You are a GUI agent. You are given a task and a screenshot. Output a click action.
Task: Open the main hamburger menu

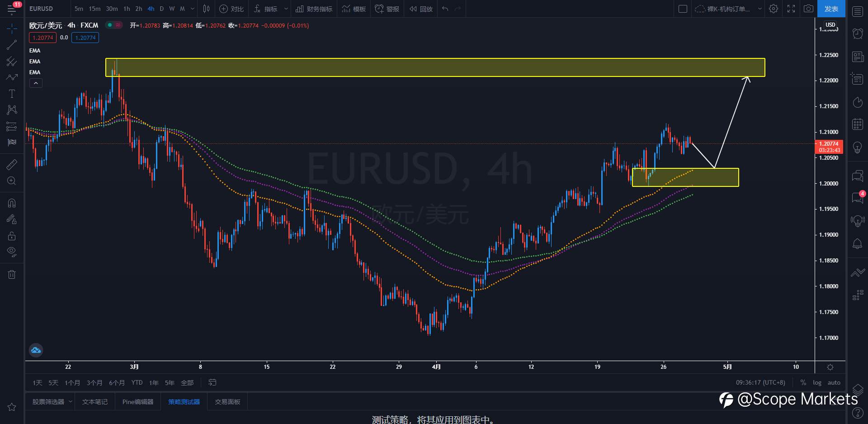pyautogui.click(x=12, y=9)
